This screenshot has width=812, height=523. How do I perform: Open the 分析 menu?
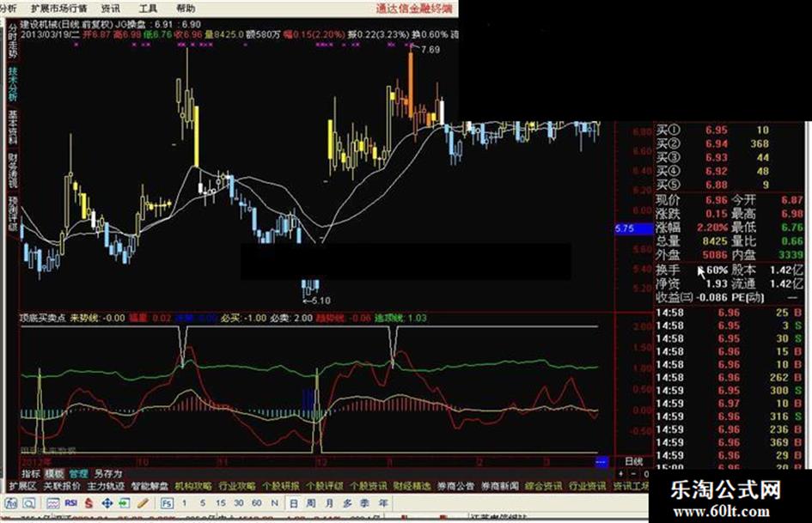click(x=8, y=9)
